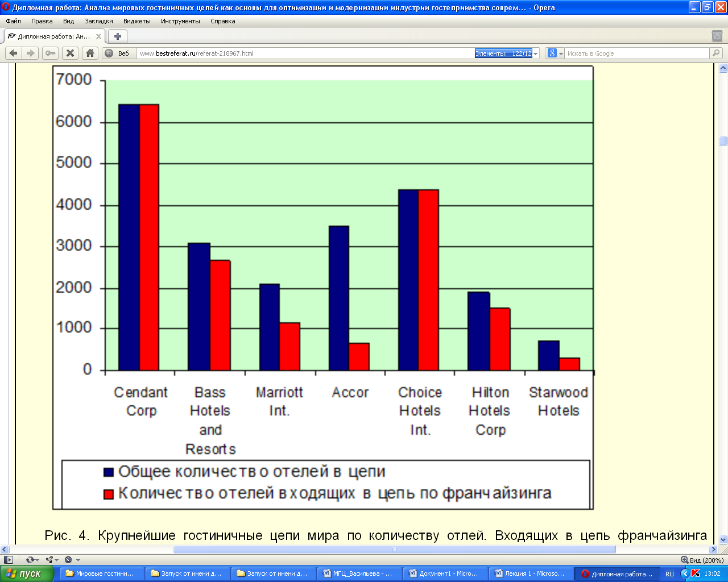The width and height of the screenshot is (728, 582).
Task: Open the Инструменты menu
Action: (x=180, y=21)
